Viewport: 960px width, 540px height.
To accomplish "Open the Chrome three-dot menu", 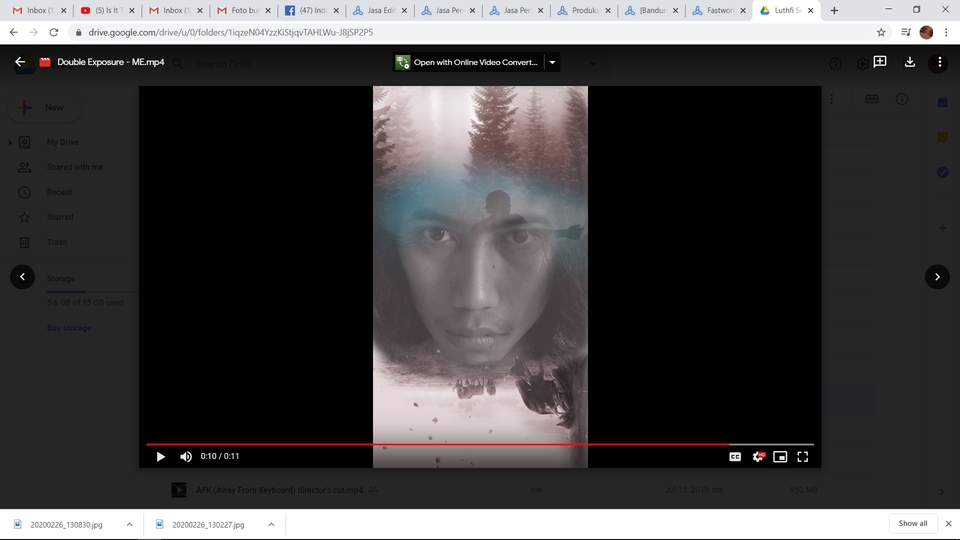I will pos(946,32).
